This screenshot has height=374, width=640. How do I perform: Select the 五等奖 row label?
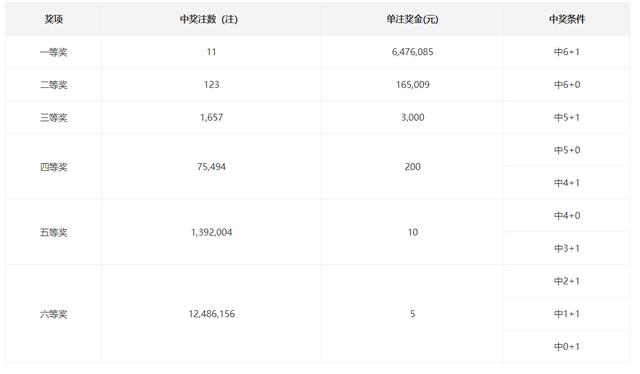pos(53,232)
